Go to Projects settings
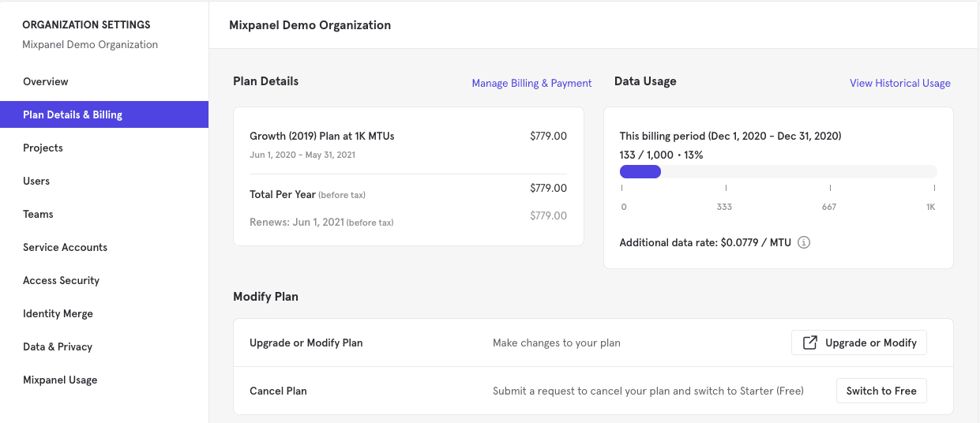Viewport: 980px width, 423px height. (43, 148)
